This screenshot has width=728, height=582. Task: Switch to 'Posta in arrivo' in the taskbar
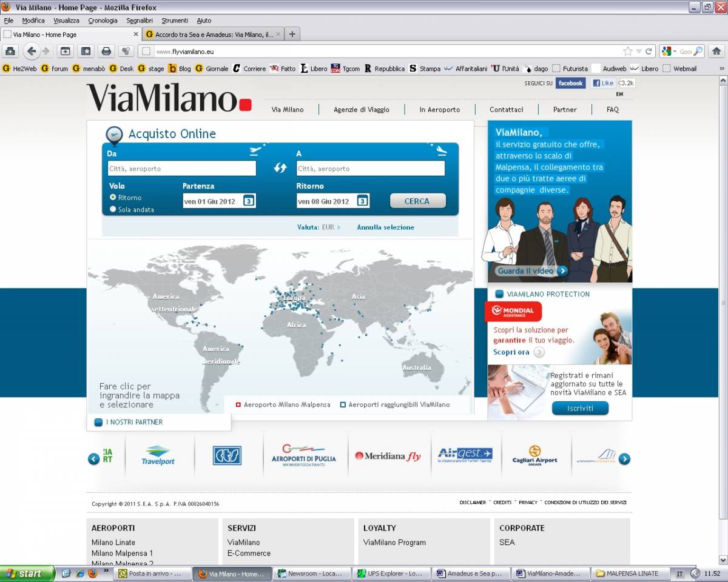pos(152,573)
